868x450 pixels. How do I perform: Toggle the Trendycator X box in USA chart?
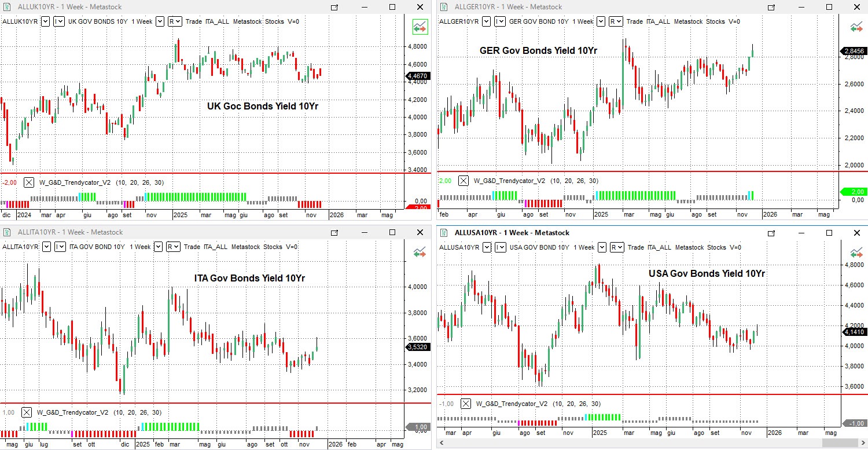tap(466, 404)
